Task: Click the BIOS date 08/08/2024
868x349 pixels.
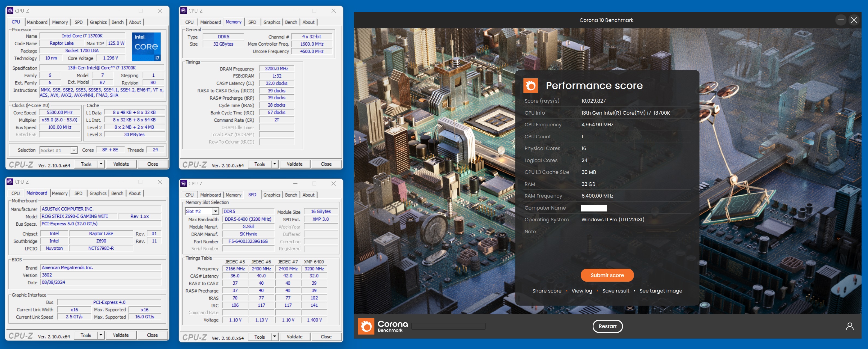Action: pos(101,282)
